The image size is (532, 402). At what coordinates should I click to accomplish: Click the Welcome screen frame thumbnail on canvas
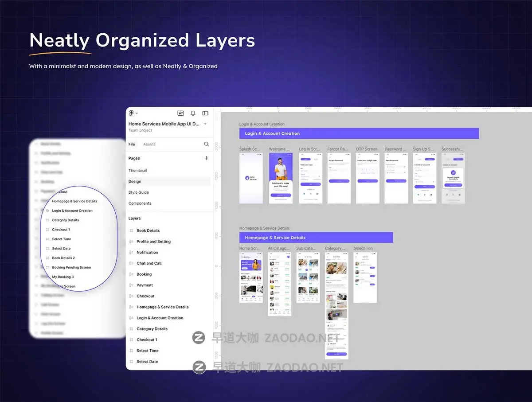click(281, 178)
